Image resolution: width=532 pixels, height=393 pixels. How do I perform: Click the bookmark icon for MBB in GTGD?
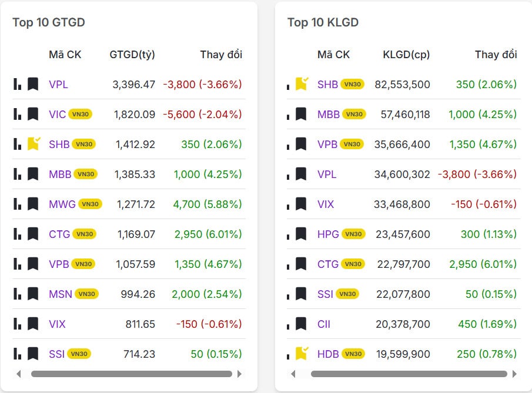pos(32,174)
